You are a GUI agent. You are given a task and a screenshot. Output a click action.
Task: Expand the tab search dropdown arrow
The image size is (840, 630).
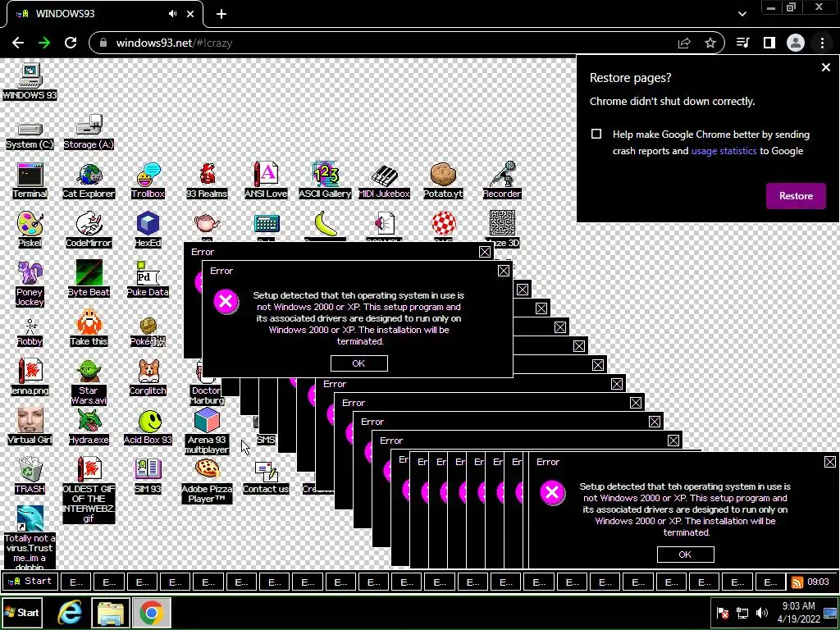tap(742, 14)
